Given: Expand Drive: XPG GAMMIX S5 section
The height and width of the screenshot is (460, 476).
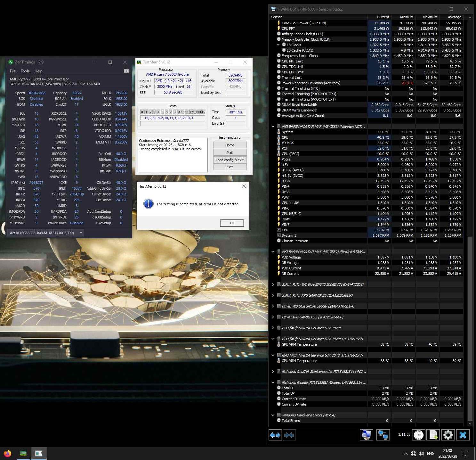Looking at the screenshot, I should click(273, 317).
